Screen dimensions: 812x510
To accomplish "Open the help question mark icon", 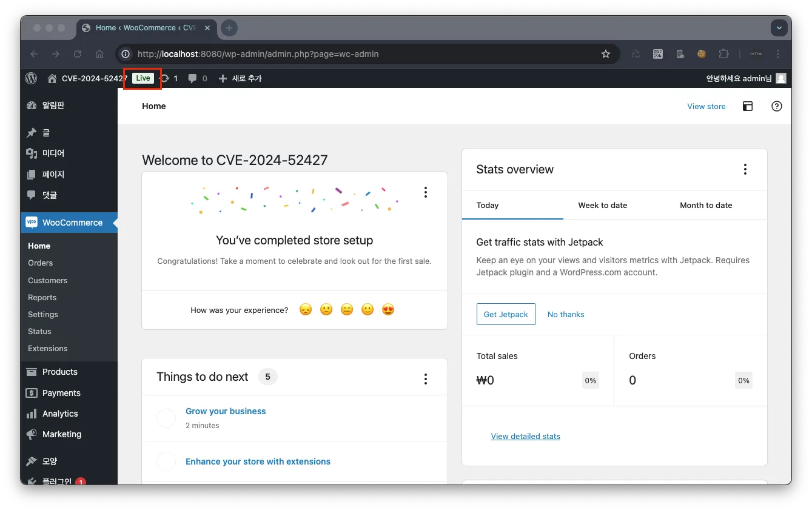I will 776,106.
